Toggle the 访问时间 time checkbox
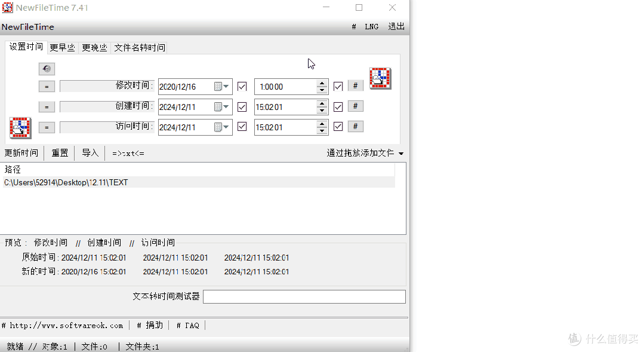 pos(338,127)
